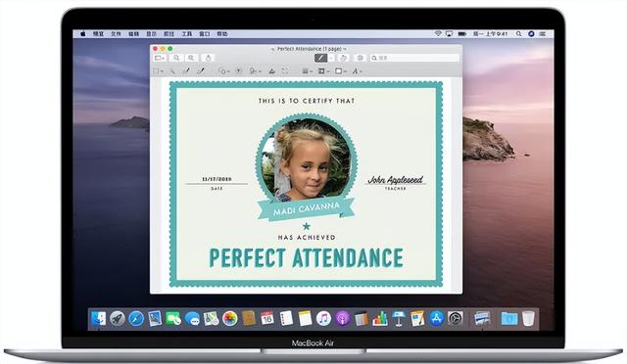
Task: Toggle the Highlight pen tool
Action: pyautogui.click(x=320, y=58)
